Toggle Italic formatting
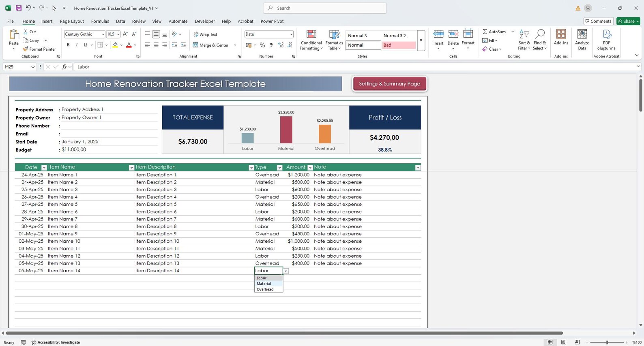Viewport: 644px width, 346px height. tap(77, 45)
